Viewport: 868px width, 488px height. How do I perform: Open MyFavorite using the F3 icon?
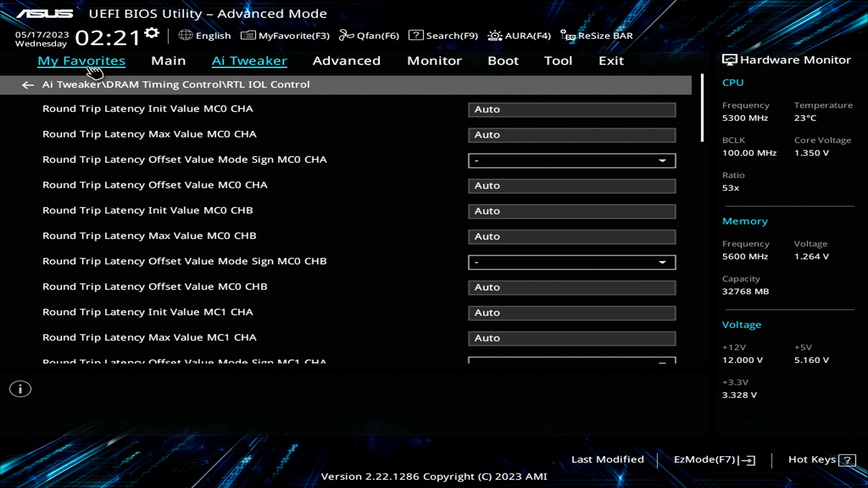pos(286,35)
